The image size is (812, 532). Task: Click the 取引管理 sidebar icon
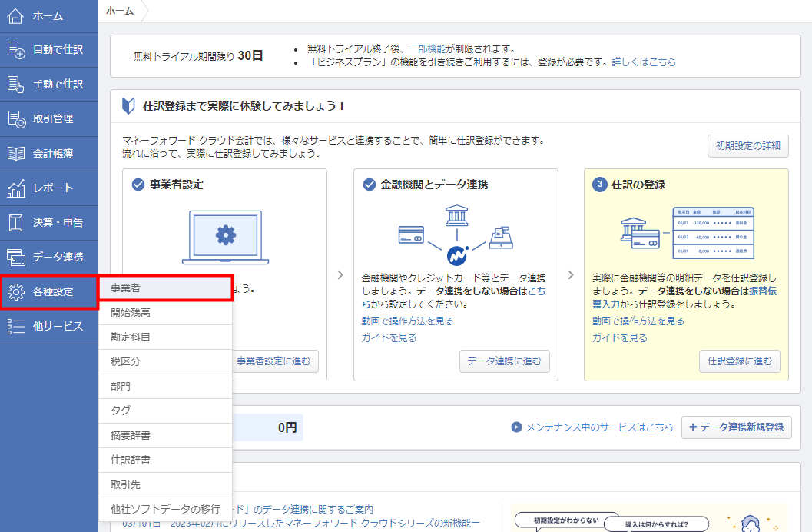[16, 119]
